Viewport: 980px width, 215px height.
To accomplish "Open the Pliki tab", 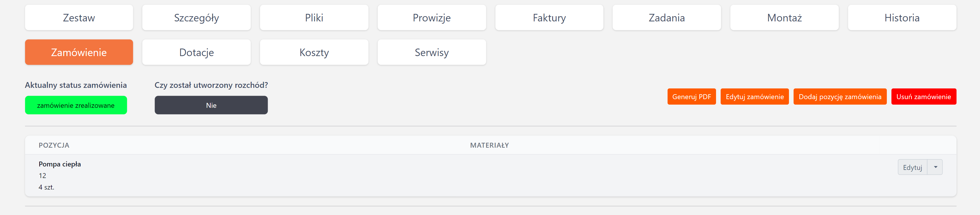I will pos(314,18).
